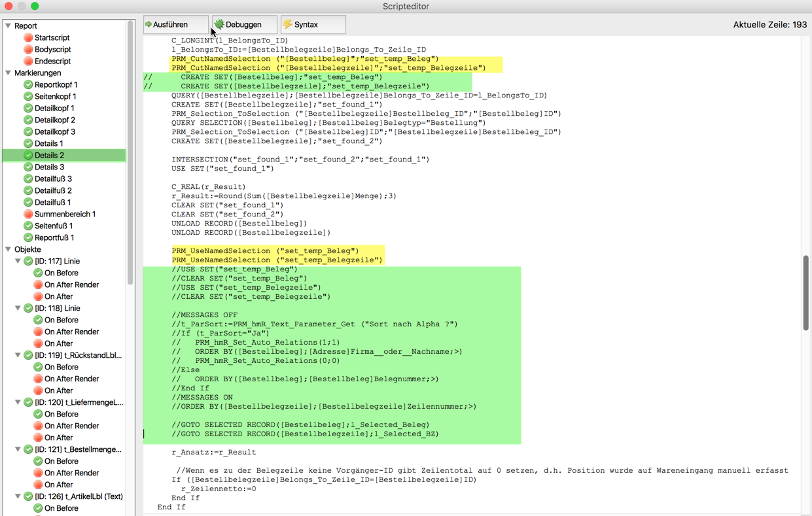The image size is (812, 516).
Task: Collapse the Report tree section
Action: (x=9, y=26)
